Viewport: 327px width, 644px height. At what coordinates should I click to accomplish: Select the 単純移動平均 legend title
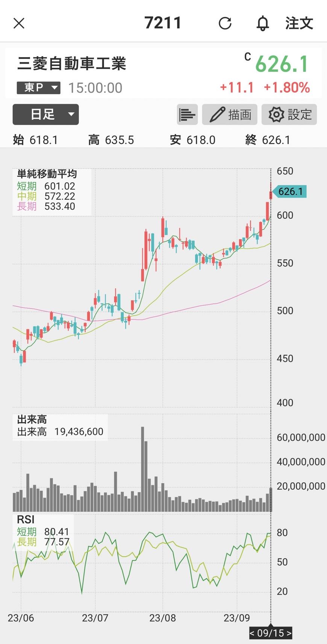[47, 174]
